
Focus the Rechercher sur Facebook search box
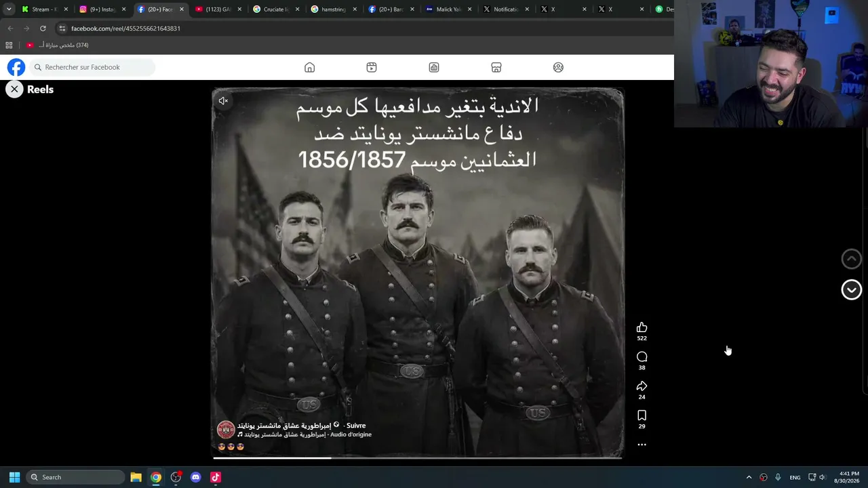[92, 67]
